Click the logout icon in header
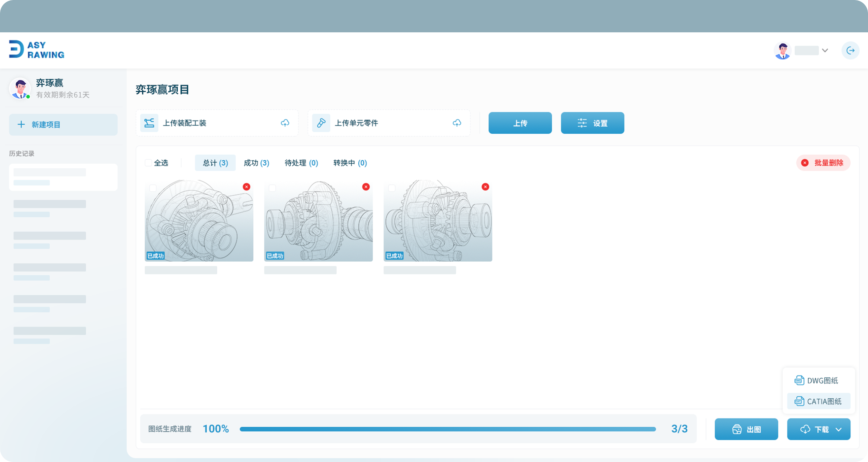 [850, 50]
